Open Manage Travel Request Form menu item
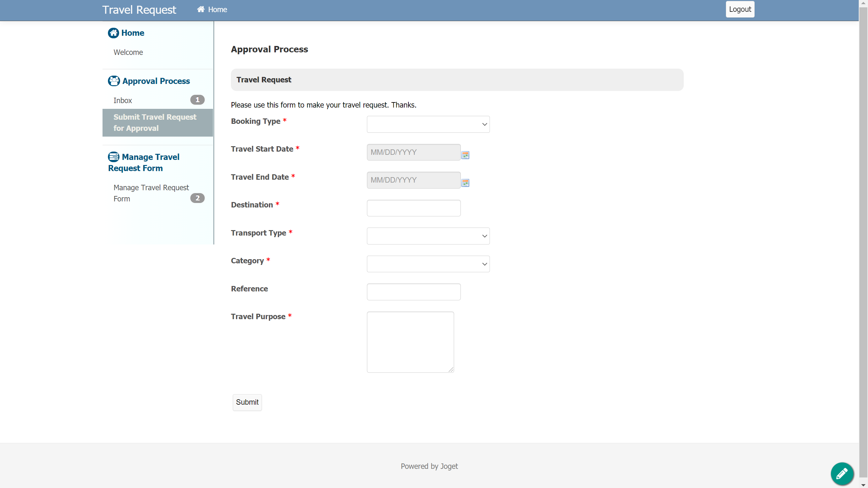The width and height of the screenshot is (868, 488). (x=151, y=193)
